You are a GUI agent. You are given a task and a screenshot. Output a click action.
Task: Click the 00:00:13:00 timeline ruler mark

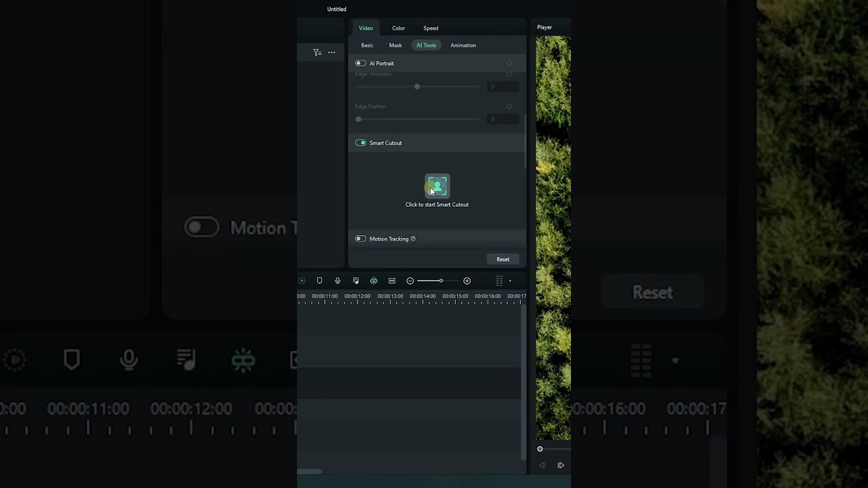(x=390, y=296)
